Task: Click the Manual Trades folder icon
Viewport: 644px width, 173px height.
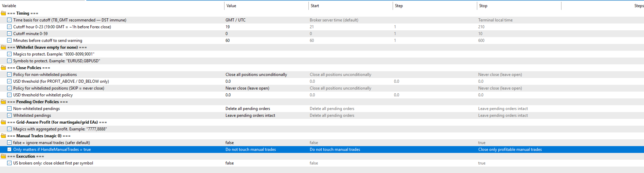Action: 3,136
